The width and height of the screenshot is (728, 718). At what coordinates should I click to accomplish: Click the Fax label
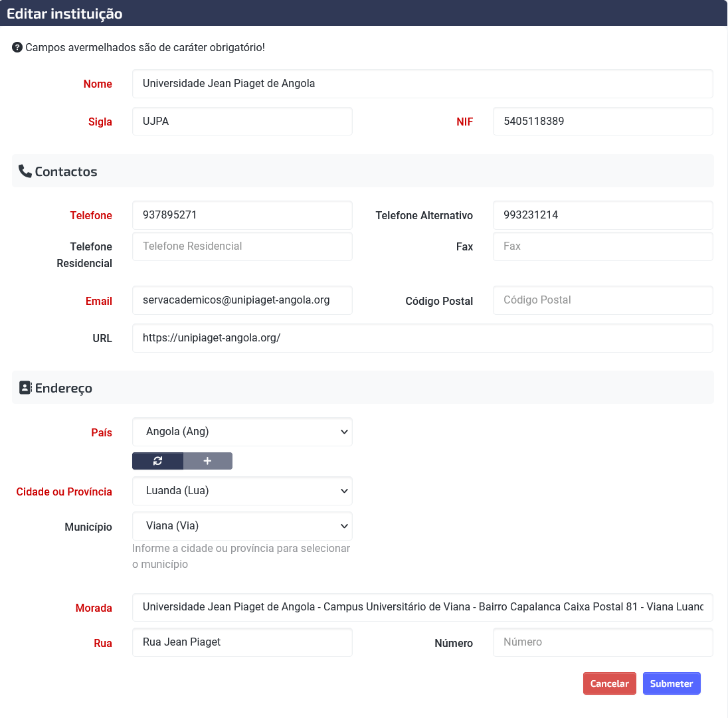click(x=465, y=246)
